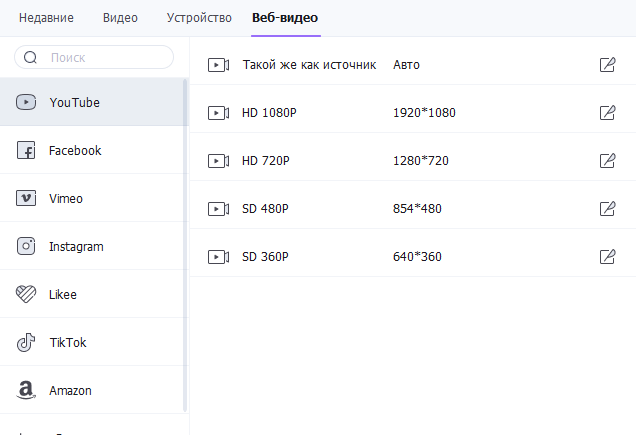Select Amazon label in platform list
Viewport: 636px width, 435px height.
(x=70, y=390)
